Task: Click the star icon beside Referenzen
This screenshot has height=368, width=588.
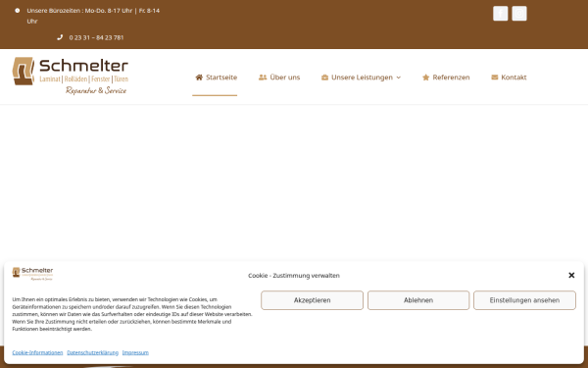Action: (425, 78)
